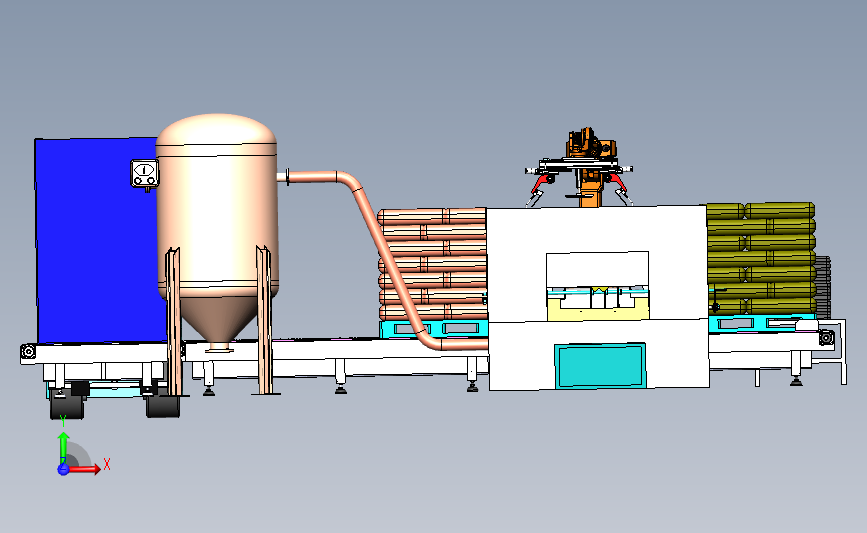The height and width of the screenshot is (533, 867).
Task: Select the left red gripper claw
Action: [541, 184]
